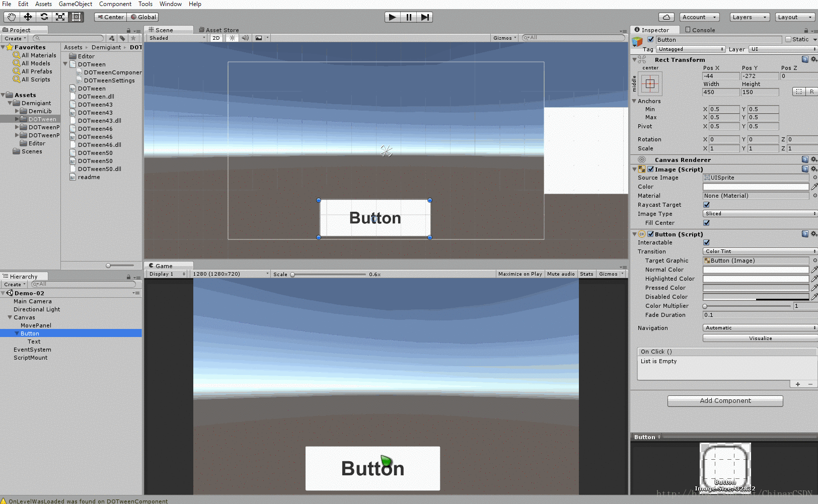Toggle scene lighting sun icon
Screen dimensions: 818x504
pyautogui.click(x=232, y=38)
